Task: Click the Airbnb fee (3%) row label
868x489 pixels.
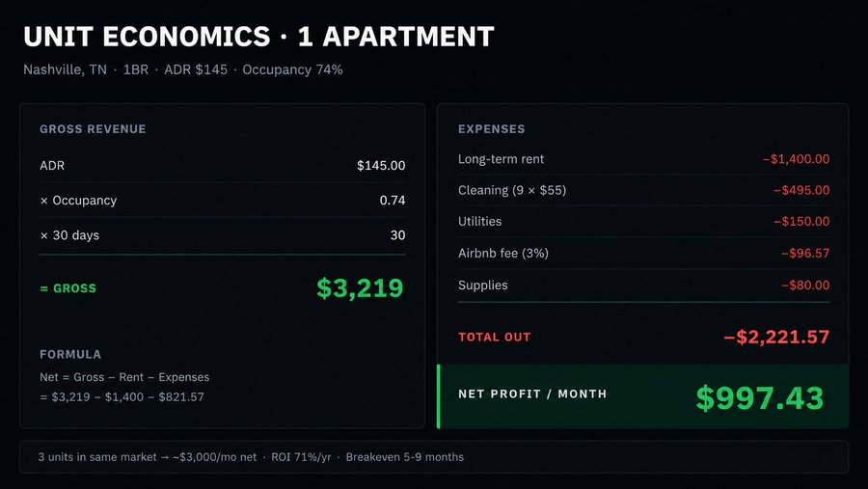Action: [503, 254]
